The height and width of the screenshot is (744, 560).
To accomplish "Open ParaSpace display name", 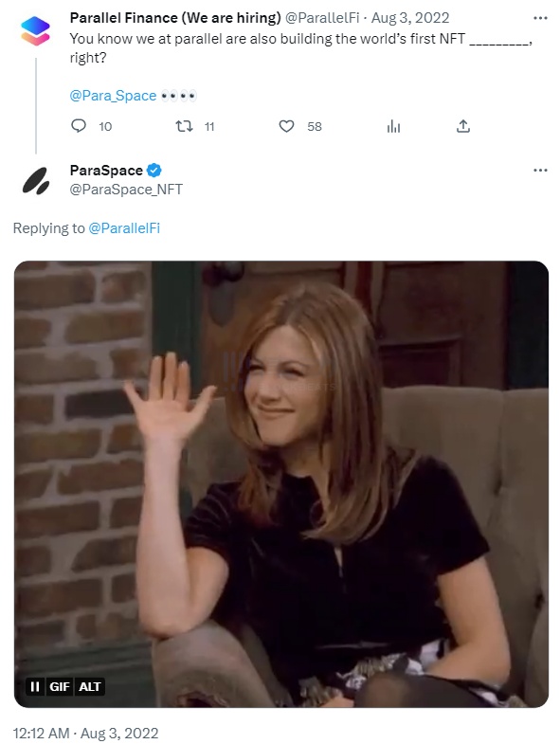I will [x=106, y=170].
